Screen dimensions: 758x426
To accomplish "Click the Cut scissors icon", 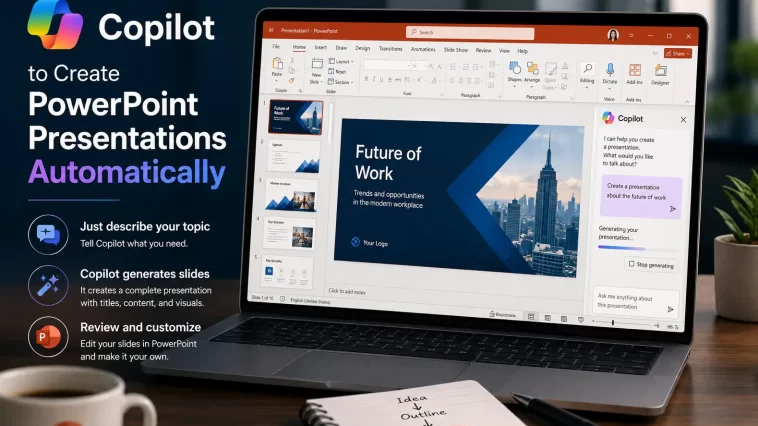I will 292,60.
